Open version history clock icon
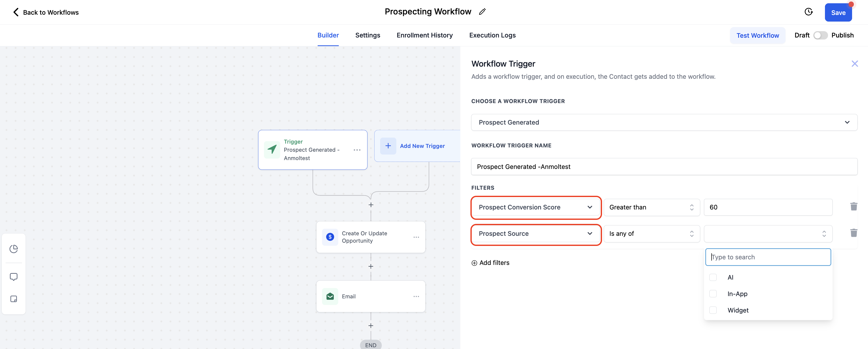Viewport: 868px width, 349px height. (808, 12)
